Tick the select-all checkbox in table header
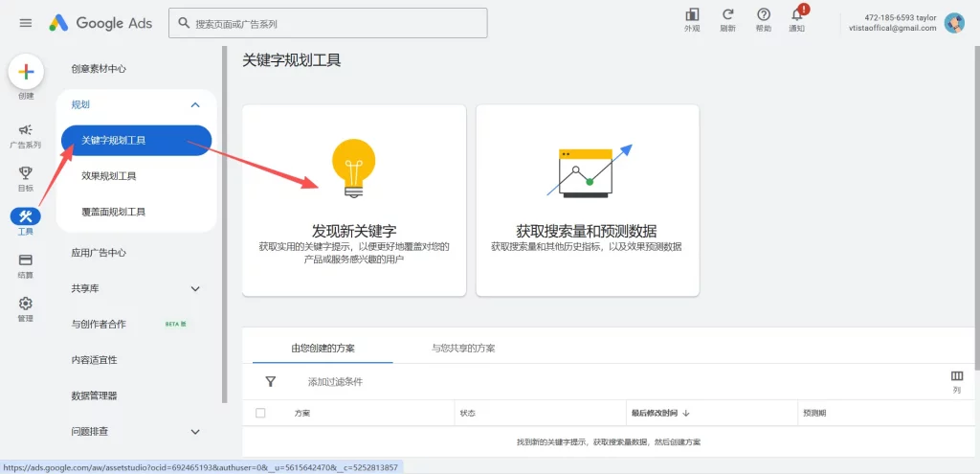Image resolution: width=980 pixels, height=474 pixels. (260, 413)
